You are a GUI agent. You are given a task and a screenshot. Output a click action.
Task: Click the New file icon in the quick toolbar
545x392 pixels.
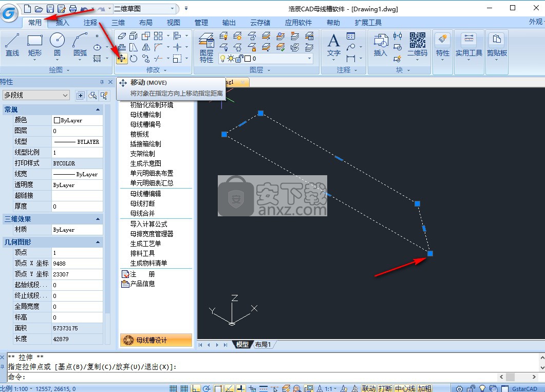click(x=27, y=9)
